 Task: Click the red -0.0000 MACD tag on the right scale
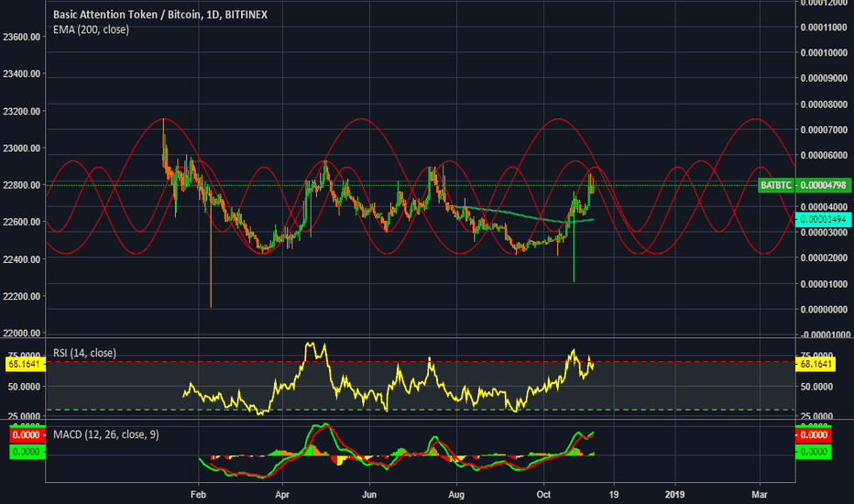coord(814,434)
